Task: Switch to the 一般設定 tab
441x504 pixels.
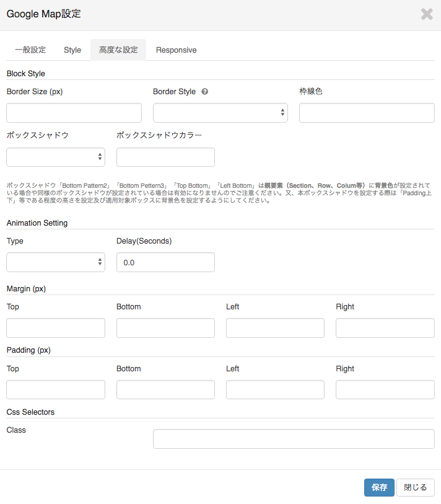Action: pyautogui.click(x=30, y=50)
